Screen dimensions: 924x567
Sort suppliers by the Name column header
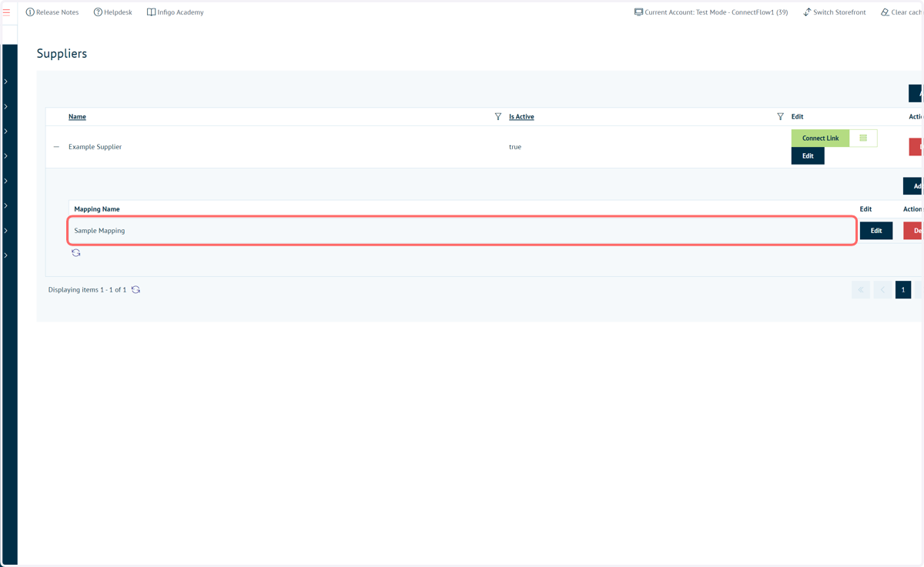pyautogui.click(x=77, y=117)
